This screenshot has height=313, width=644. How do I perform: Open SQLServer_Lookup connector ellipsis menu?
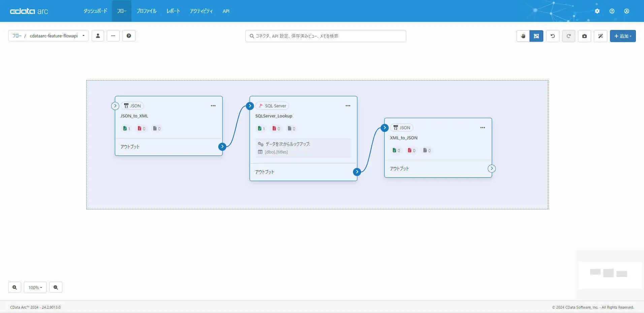[x=348, y=106]
